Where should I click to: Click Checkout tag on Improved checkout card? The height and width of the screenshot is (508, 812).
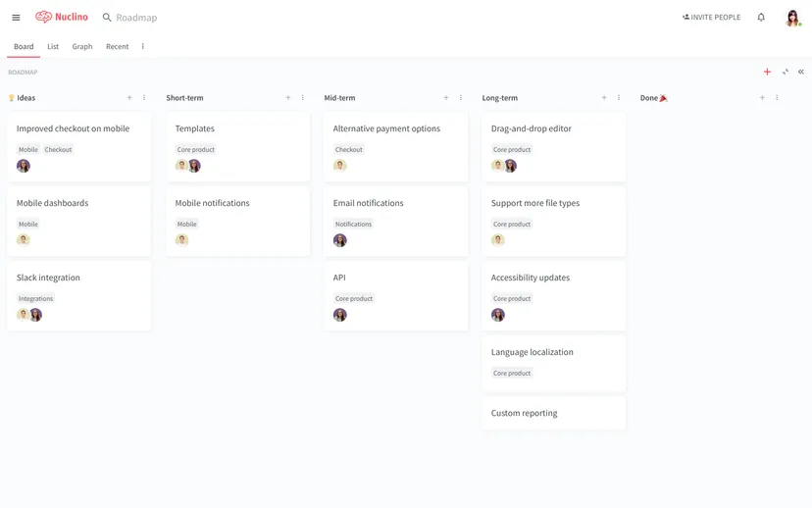[x=58, y=150]
